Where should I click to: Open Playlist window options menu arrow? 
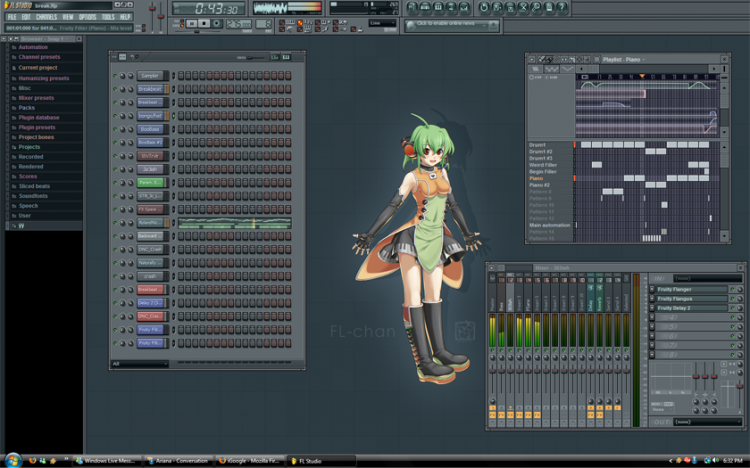pyautogui.click(x=531, y=59)
